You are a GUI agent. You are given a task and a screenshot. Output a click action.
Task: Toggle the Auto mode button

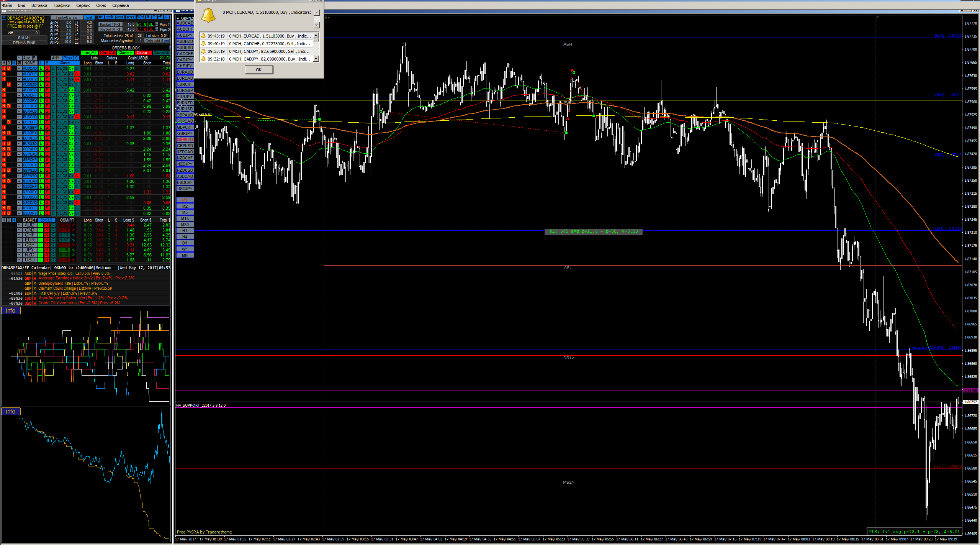(26, 58)
